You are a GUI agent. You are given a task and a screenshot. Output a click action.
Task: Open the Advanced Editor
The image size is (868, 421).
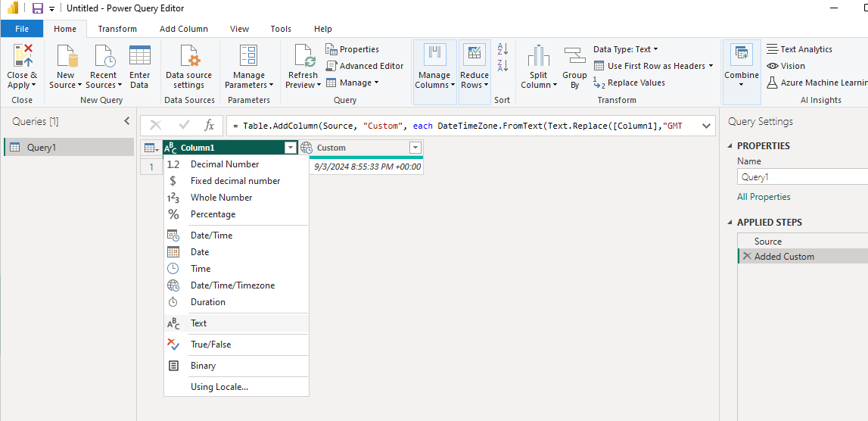point(364,66)
